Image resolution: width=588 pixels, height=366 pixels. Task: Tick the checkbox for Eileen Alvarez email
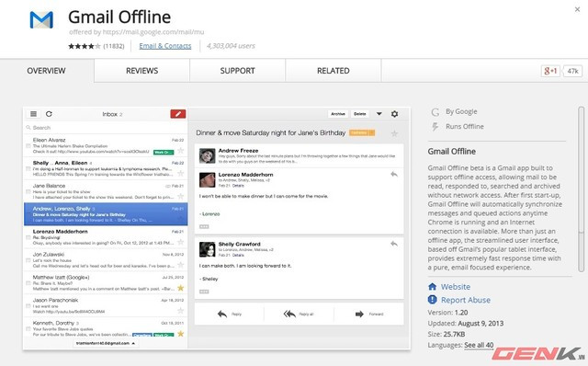(x=28, y=145)
